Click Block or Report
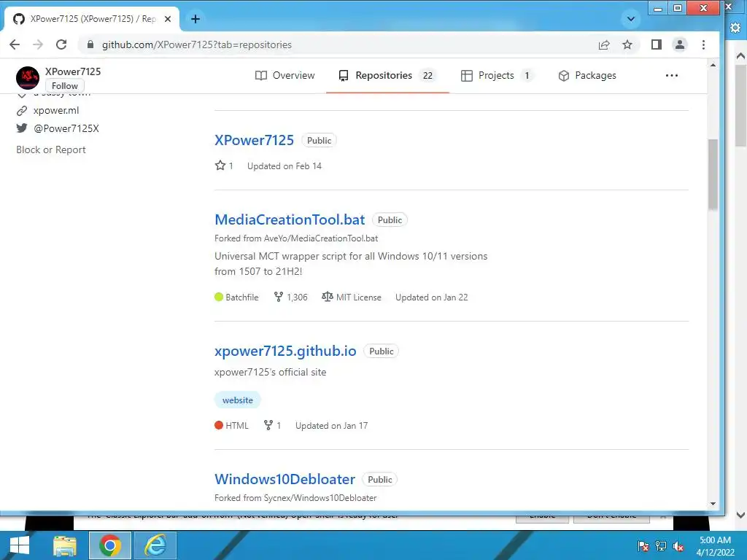 pos(51,149)
